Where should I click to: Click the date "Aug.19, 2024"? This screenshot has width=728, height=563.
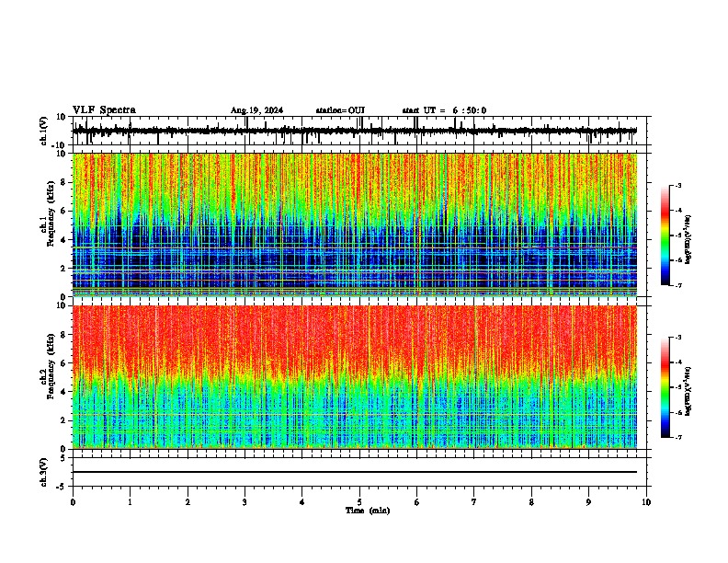[256, 110]
